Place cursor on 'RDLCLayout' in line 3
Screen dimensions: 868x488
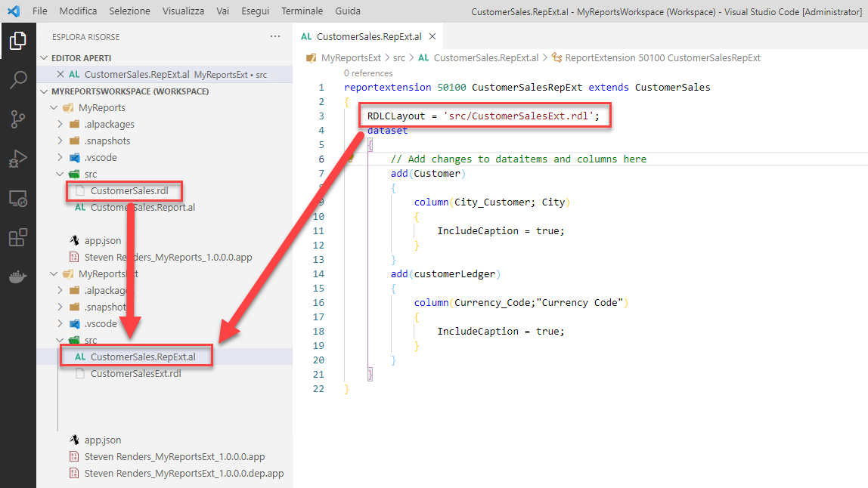pos(396,116)
